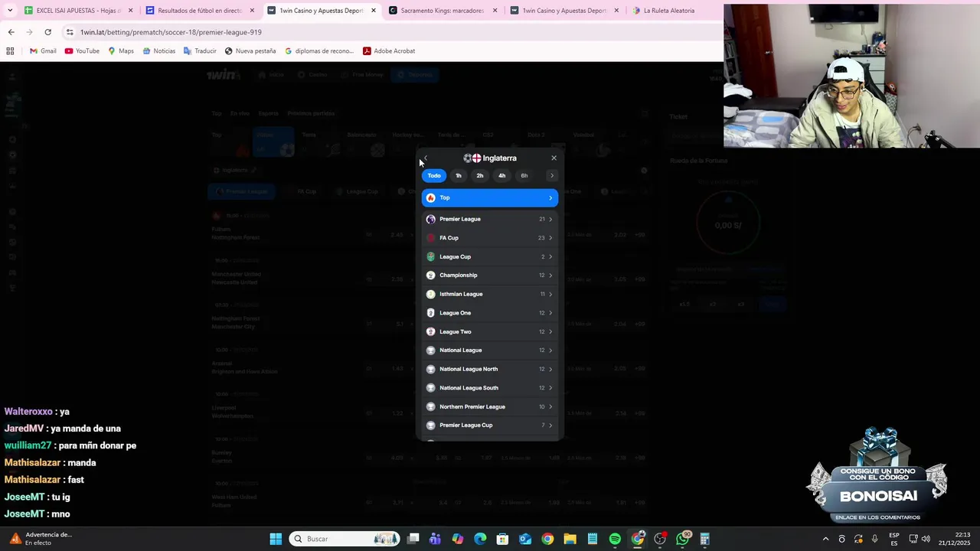The width and height of the screenshot is (980, 551).
Task: Click the FA Cup logo icon
Action: click(x=431, y=238)
